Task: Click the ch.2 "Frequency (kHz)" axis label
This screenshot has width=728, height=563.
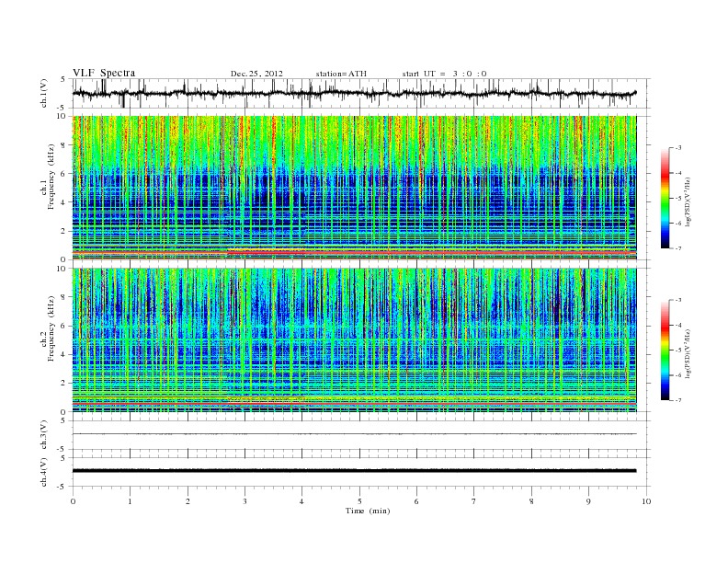Action: [51, 327]
